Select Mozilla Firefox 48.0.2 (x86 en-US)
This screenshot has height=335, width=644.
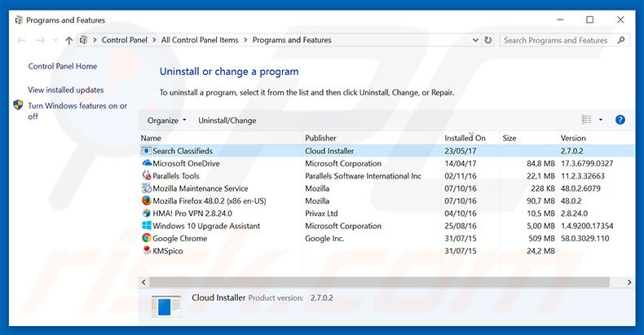pos(210,201)
